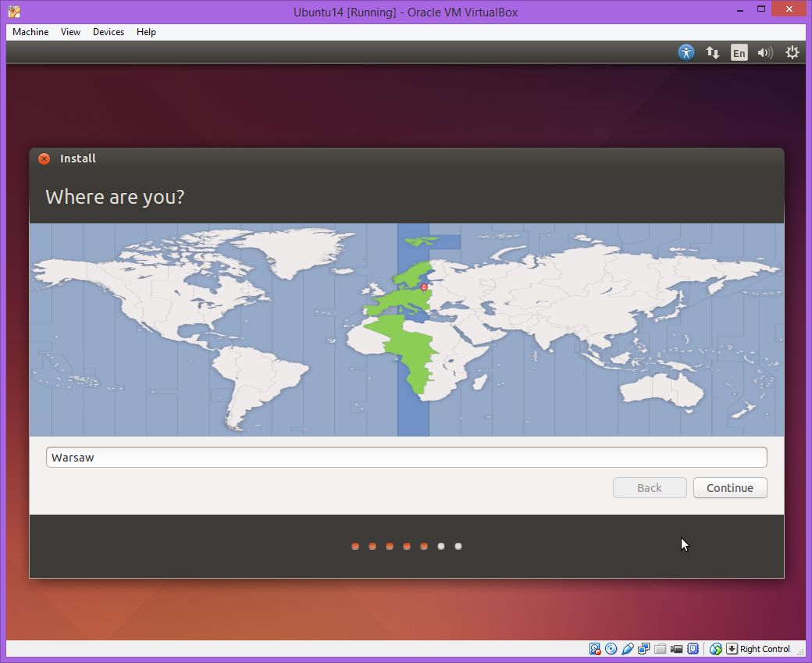Open the Devices menu
Viewport: 812px width, 663px height.
[x=109, y=32]
